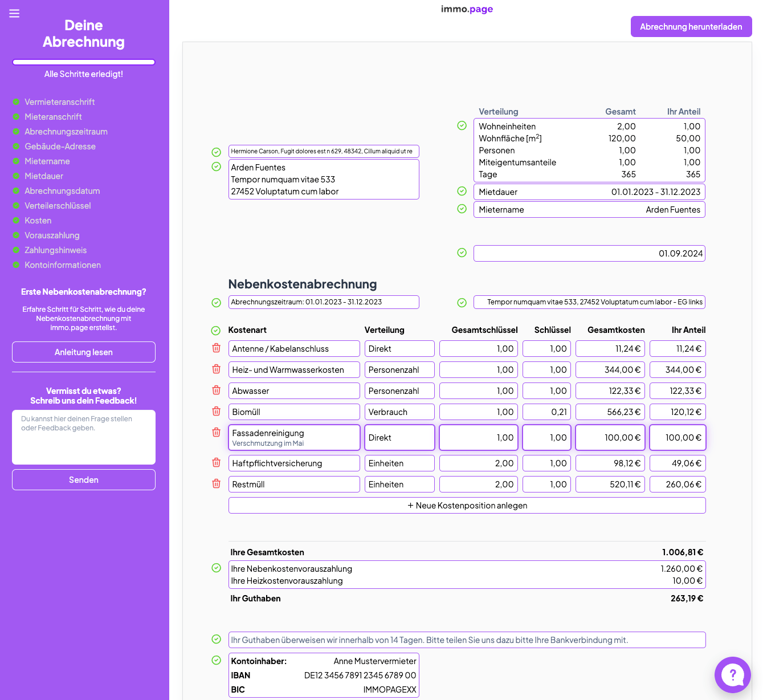The image size is (763, 700).
Task: Click the green check beside Mietername field
Action: (462, 209)
